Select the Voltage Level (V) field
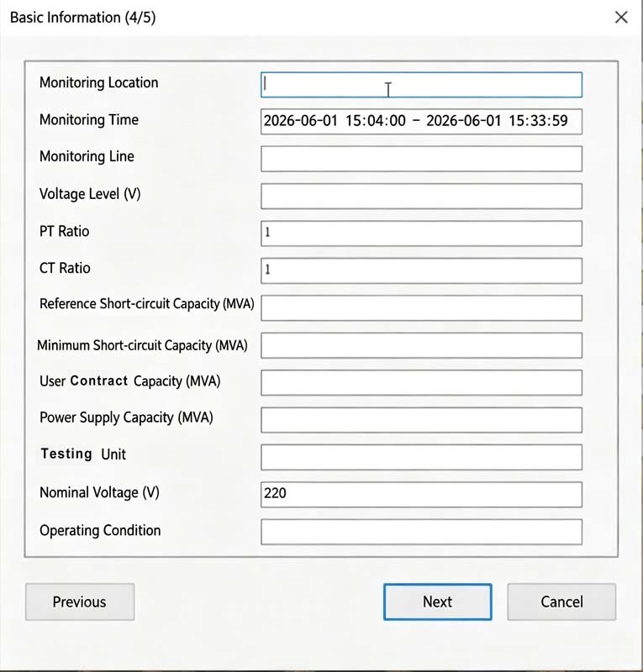The width and height of the screenshot is (643, 672). point(421,197)
